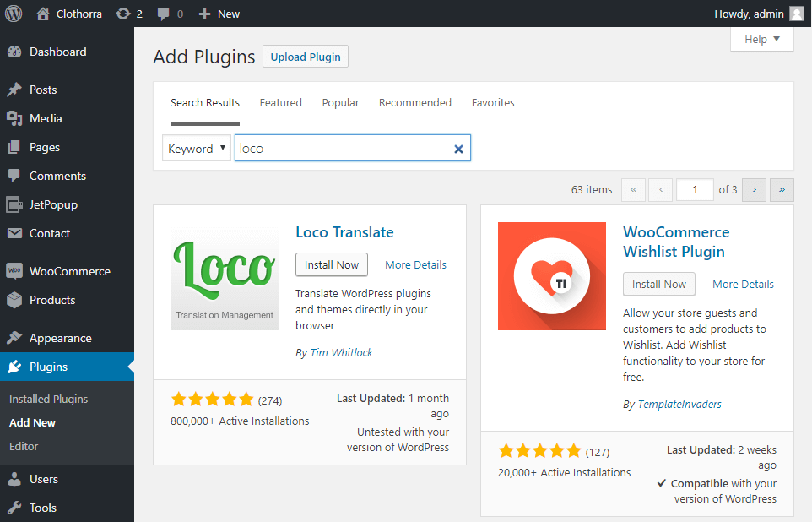The width and height of the screenshot is (812, 522).
Task: Click the Dashboard gauge icon
Action: tap(14, 52)
